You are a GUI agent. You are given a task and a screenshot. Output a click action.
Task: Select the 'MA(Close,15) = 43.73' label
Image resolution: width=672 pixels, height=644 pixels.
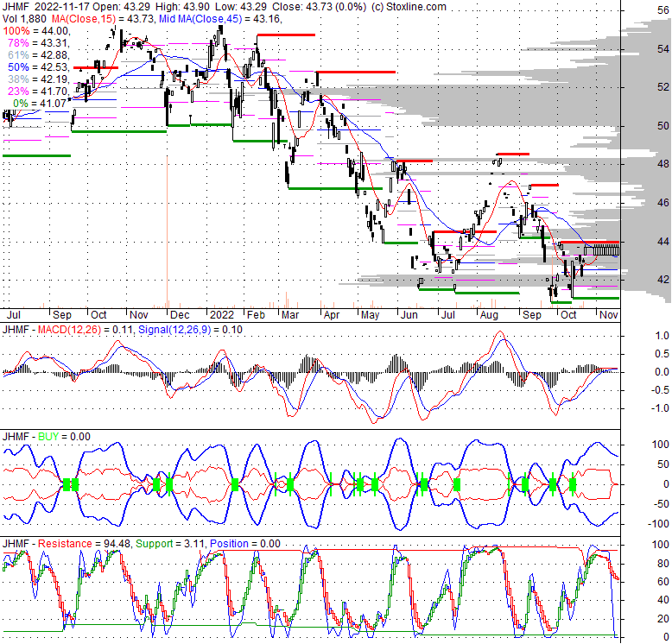point(104,19)
